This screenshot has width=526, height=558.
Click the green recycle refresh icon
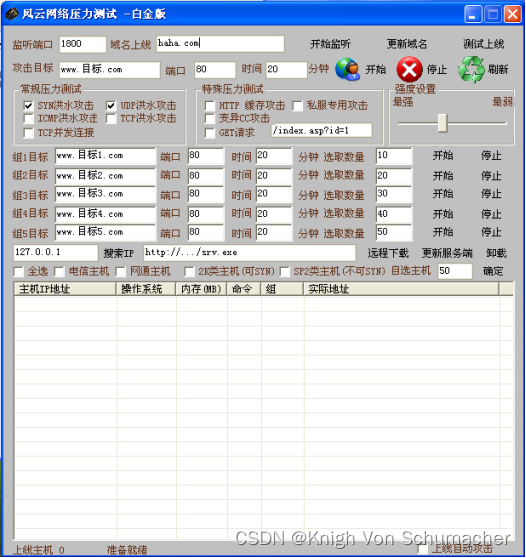471,69
